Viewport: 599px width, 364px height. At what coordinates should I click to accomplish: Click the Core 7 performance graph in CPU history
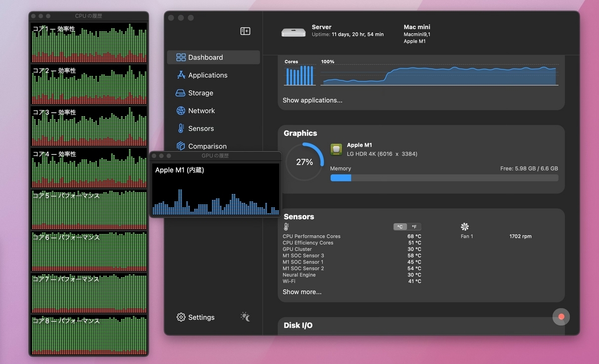(x=89, y=293)
